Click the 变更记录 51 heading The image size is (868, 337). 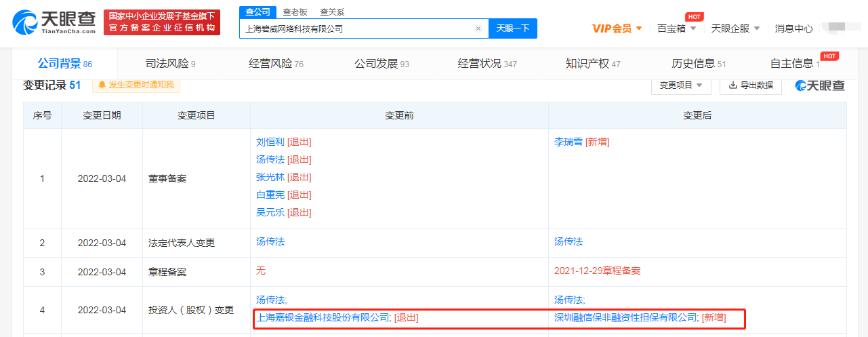[x=52, y=85]
